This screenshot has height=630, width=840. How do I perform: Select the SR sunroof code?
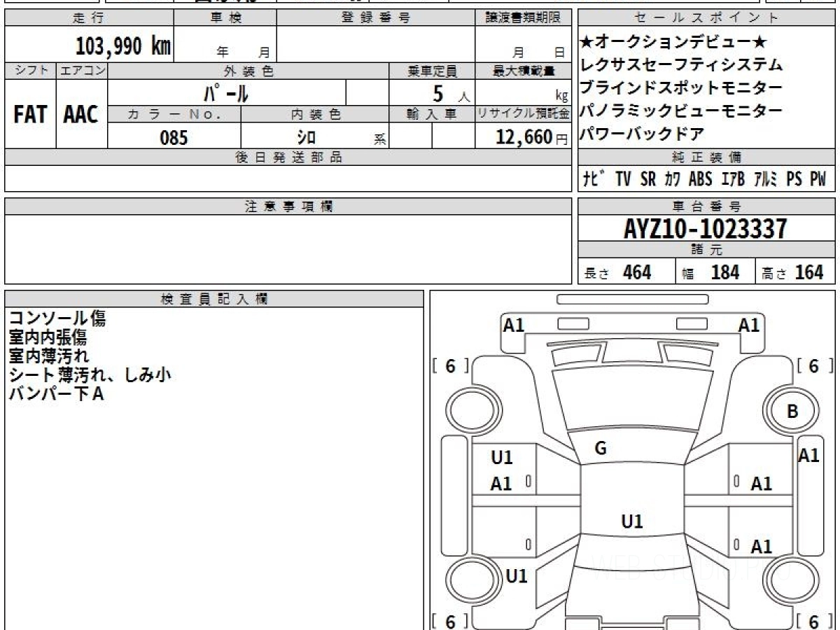pyautogui.click(x=648, y=179)
